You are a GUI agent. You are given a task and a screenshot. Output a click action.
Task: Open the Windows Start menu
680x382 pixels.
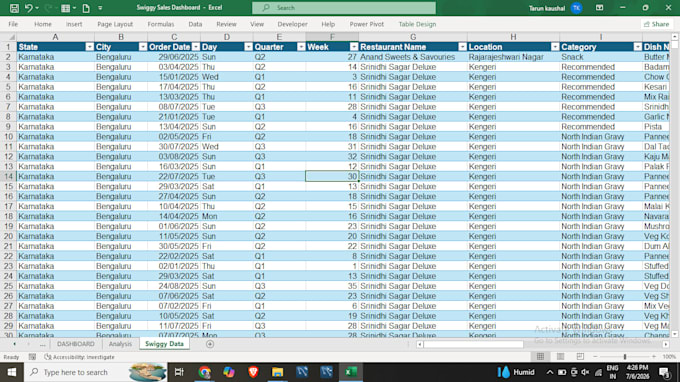tap(12, 372)
